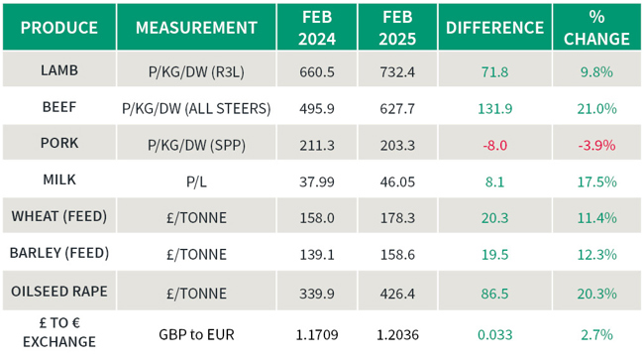Click the 21.0% beef change value

pyautogui.click(x=596, y=108)
